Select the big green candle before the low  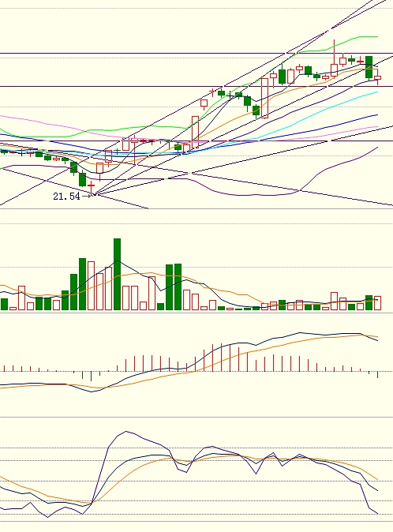pyautogui.click(x=82, y=179)
